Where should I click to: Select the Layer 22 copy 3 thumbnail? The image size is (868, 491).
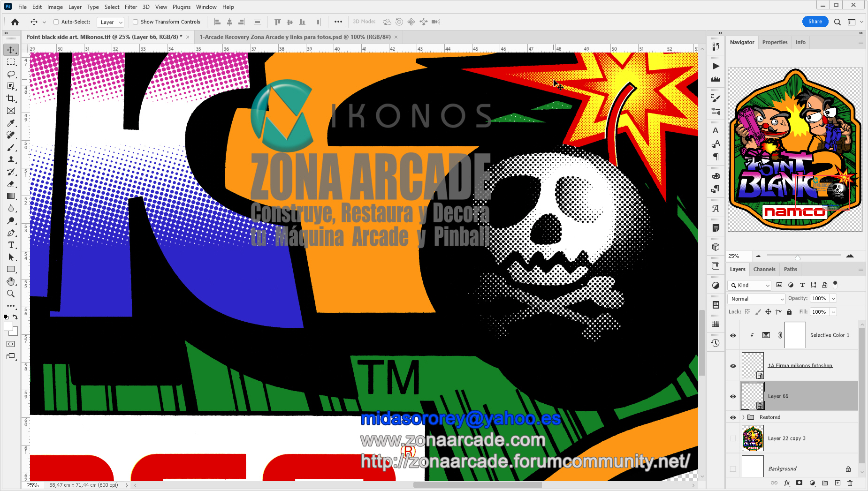753,438
